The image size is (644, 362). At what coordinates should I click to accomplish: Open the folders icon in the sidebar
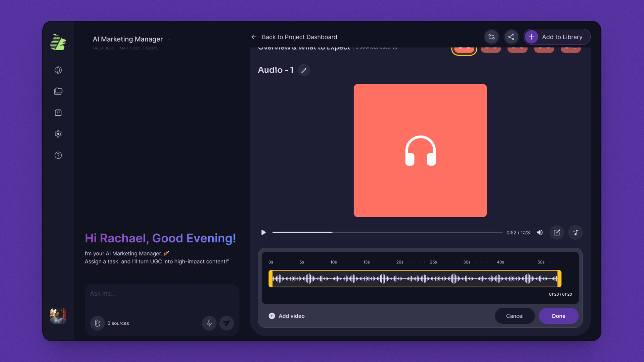pyautogui.click(x=58, y=91)
